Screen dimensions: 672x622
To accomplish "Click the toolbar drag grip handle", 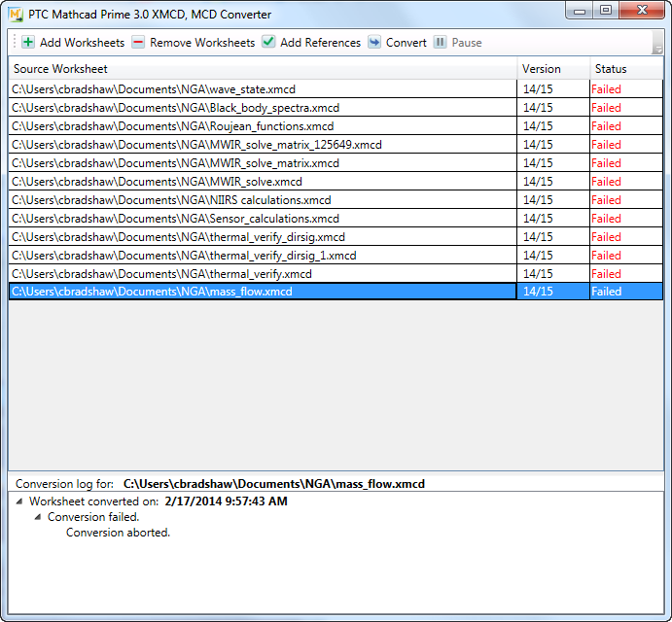I will click(x=15, y=42).
